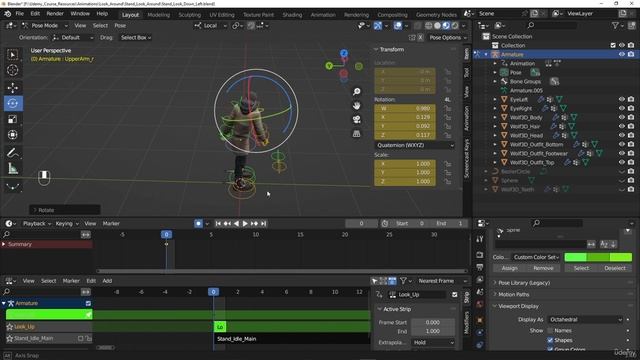The height and width of the screenshot is (360, 640).
Task: Pick the Transform tool
Action: [13, 135]
